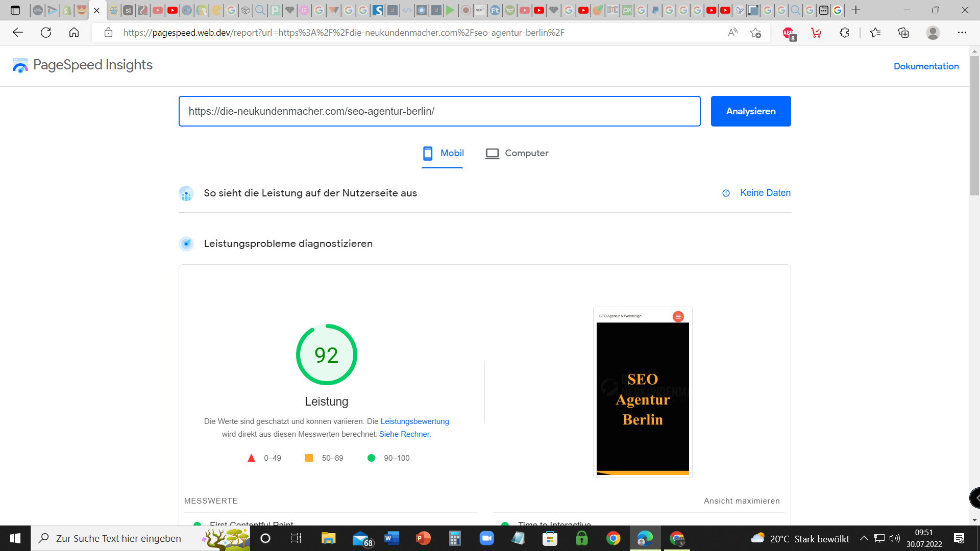Click the info icon beside Keine Daten
This screenshot has width=980, height=551.
(x=726, y=193)
